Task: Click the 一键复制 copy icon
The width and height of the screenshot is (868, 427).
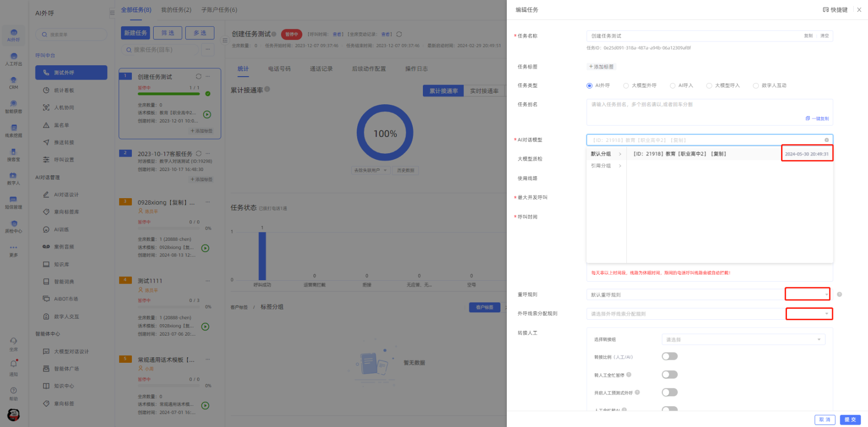Action: point(808,119)
